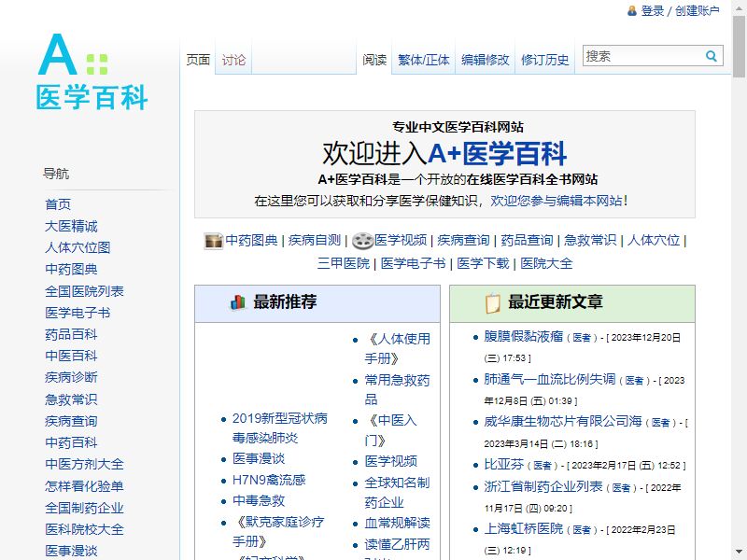Click 药品百科 in the sidebar

click(71, 334)
